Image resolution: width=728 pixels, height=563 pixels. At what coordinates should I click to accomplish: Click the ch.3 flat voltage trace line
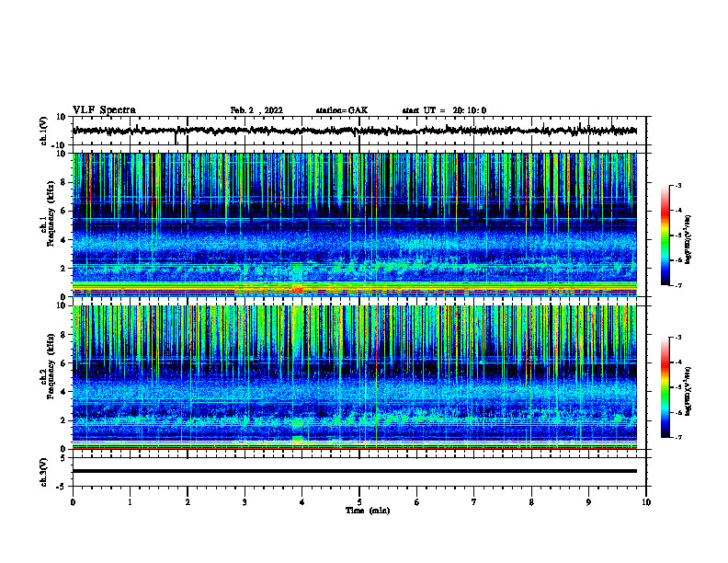354,471
